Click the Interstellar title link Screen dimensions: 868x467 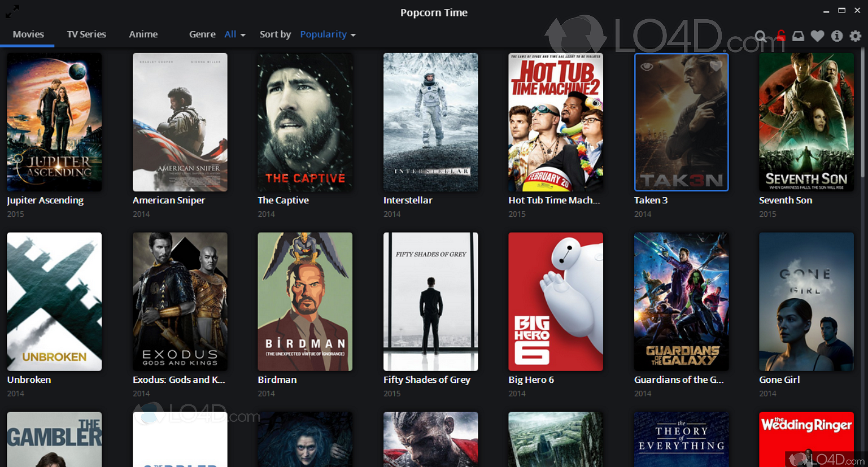click(408, 200)
